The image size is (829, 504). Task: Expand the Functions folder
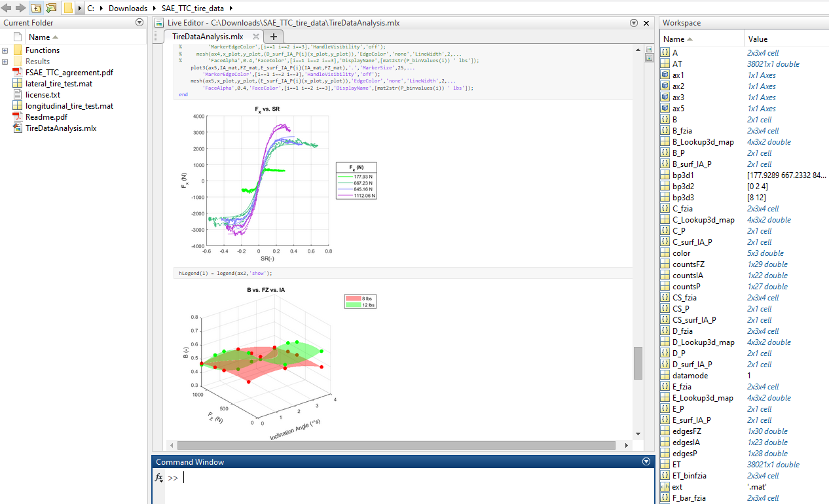[5, 50]
